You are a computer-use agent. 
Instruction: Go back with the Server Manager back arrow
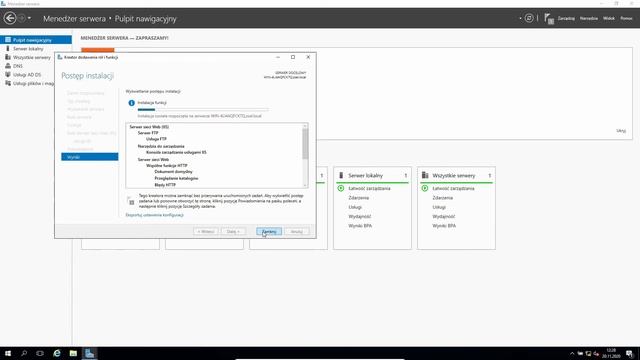10,18
